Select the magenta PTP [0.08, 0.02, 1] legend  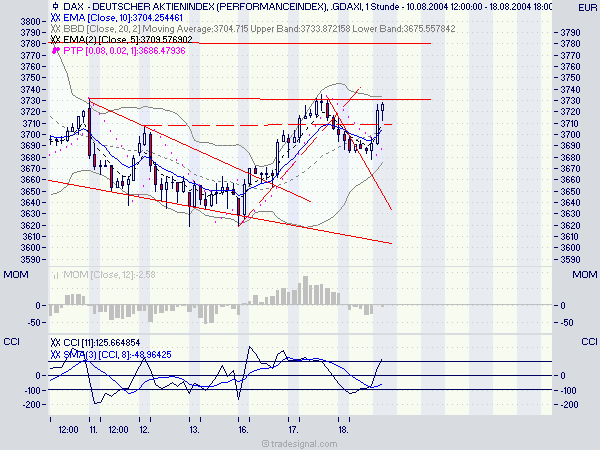(x=124, y=51)
